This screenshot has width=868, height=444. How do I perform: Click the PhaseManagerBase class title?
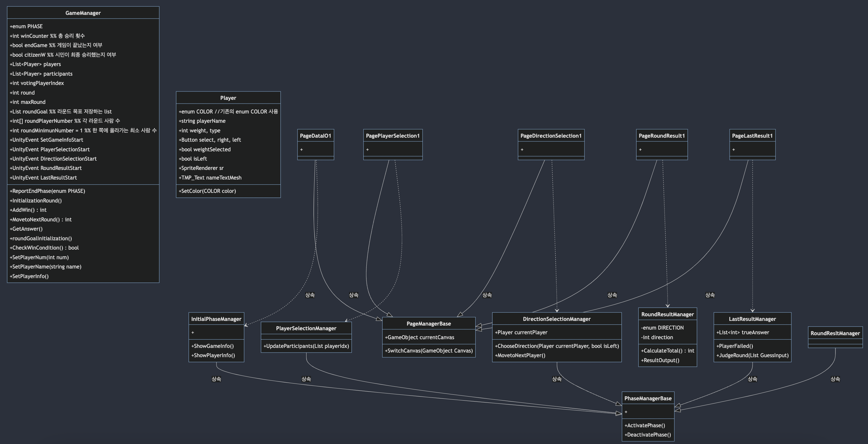click(648, 398)
